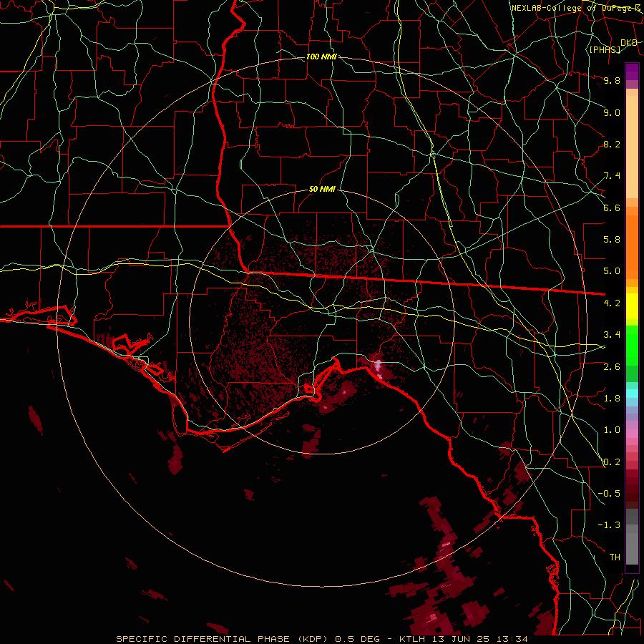Click the 5.0 value on the color scale
This screenshot has width=644, height=644.
pos(612,271)
